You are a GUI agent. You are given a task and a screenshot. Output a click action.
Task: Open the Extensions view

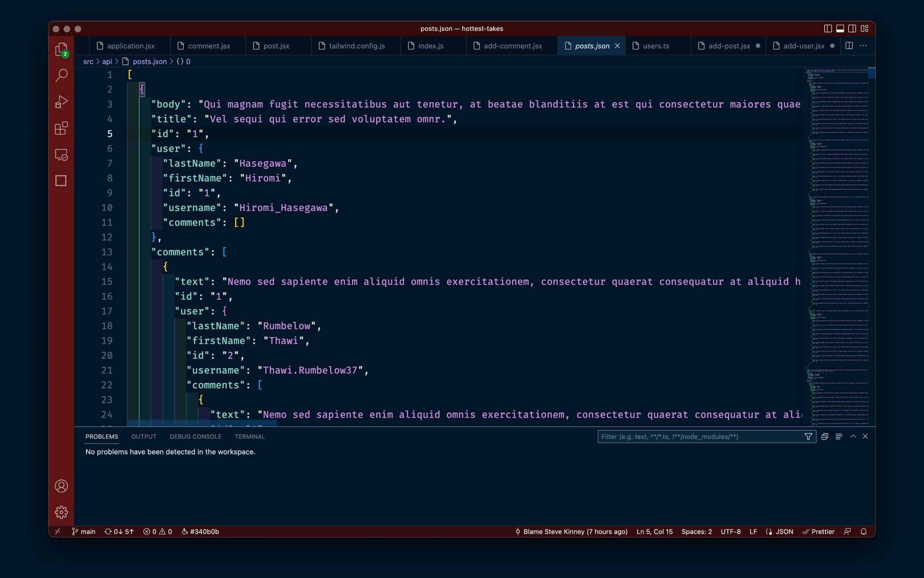(x=61, y=128)
